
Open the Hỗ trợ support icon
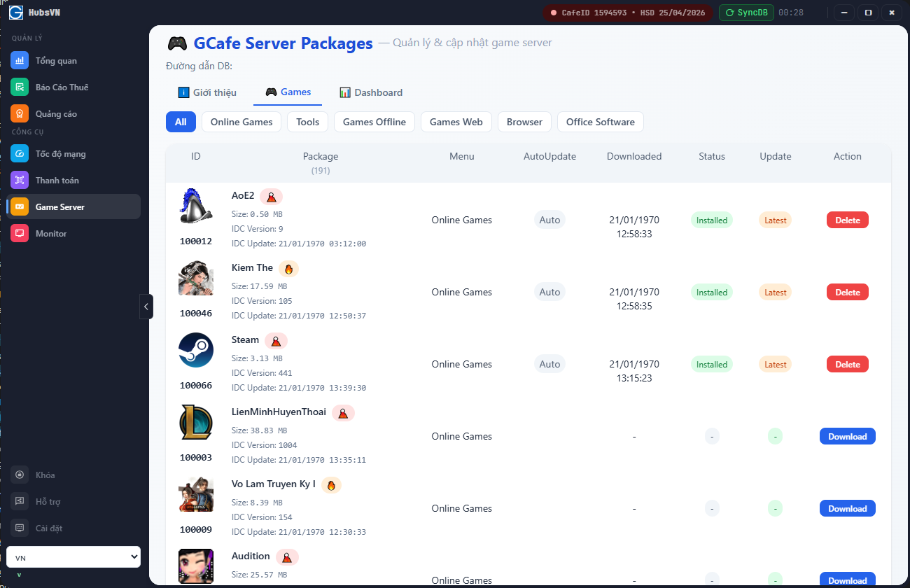click(20, 501)
